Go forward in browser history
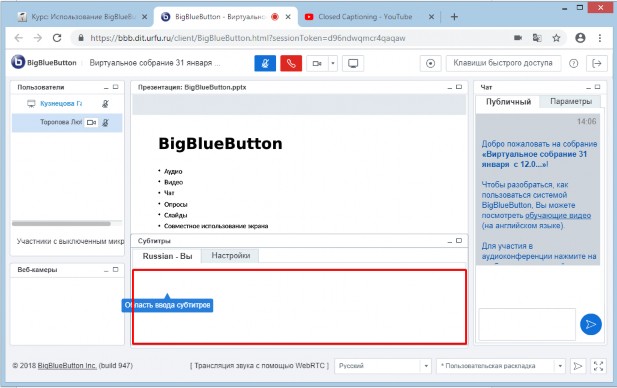The image size is (617, 388). pos(38,38)
